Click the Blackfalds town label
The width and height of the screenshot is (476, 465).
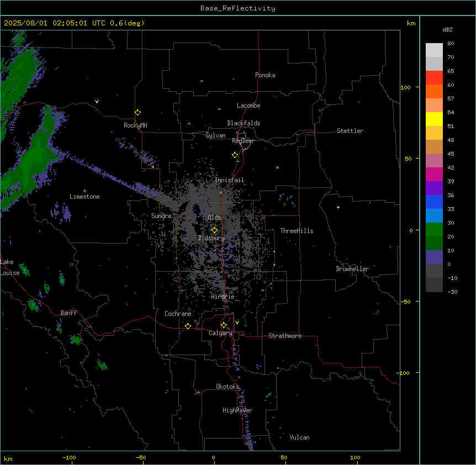[x=244, y=123]
